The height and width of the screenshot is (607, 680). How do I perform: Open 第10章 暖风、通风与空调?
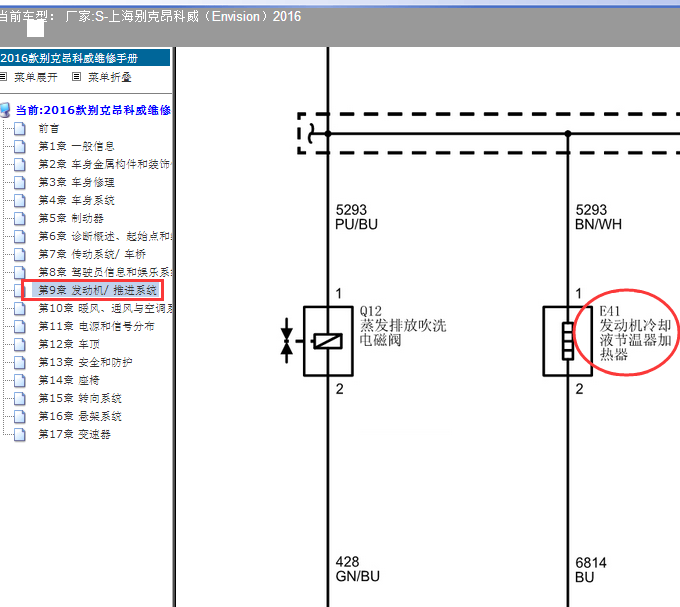click(x=105, y=308)
